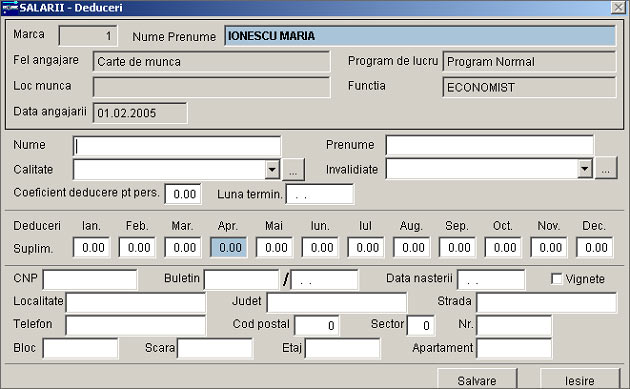
Task: Click the Salvare button
Action: click(477, 379)
